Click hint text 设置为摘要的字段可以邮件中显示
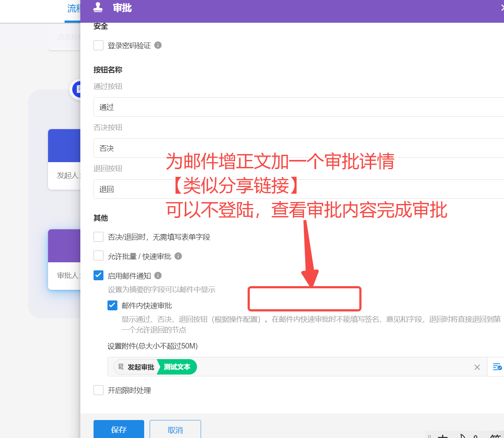Screen dimensions: 504x438 [161, 289]
